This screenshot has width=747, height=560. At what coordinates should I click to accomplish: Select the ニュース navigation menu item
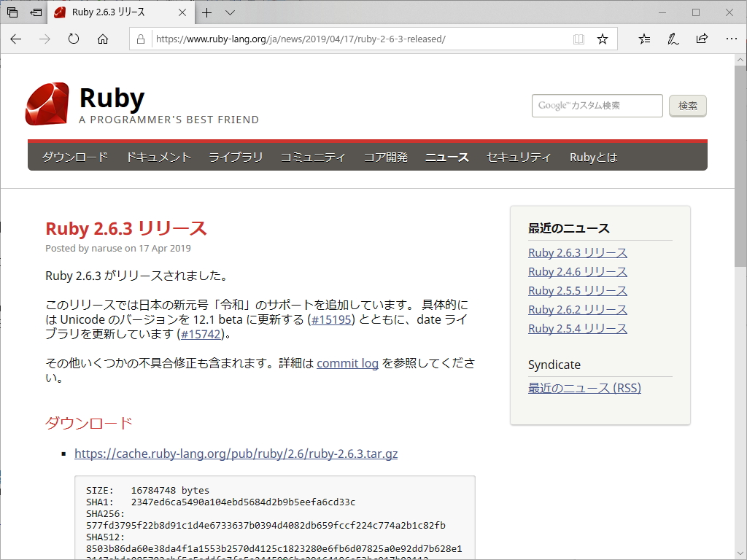click(x=446, y=156)
